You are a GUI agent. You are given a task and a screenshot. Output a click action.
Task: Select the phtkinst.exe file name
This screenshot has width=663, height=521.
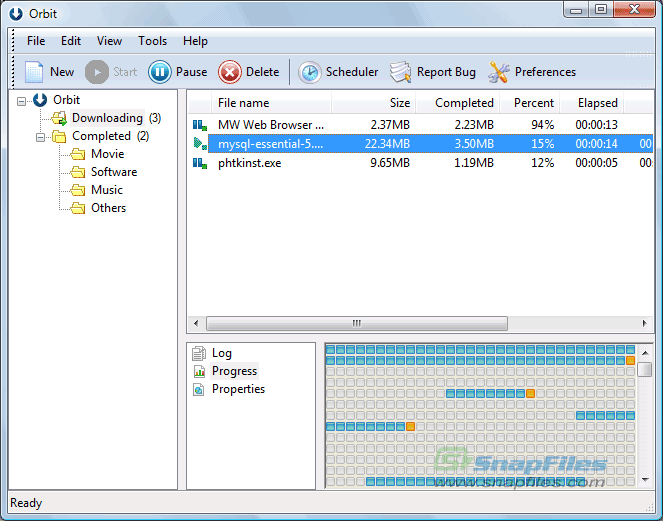[x=249, y=163]
